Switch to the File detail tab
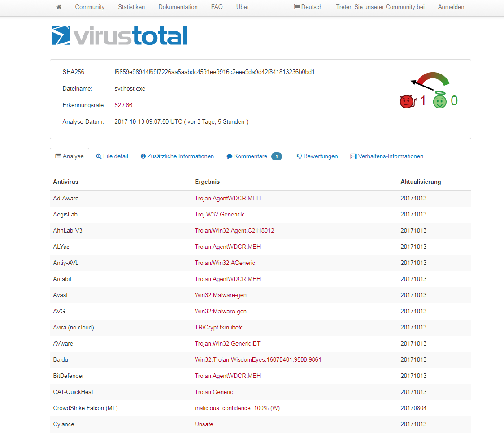The width and height of the screenshot is (504, 433). tap(112, 156)
